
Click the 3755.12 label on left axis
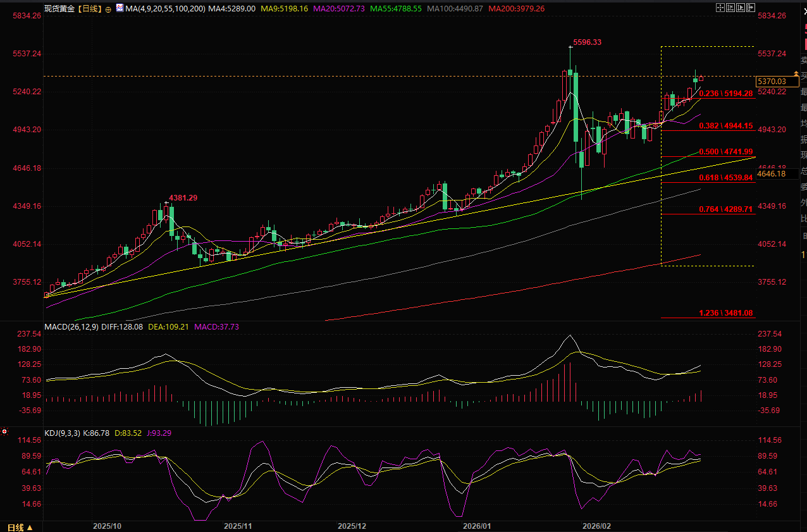click(27, 282)
